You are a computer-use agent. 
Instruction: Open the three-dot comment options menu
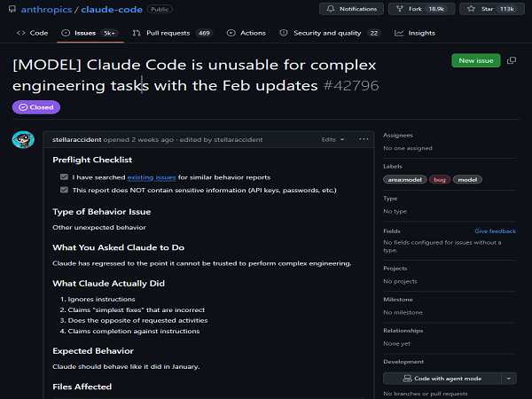(x=364, y=139)
